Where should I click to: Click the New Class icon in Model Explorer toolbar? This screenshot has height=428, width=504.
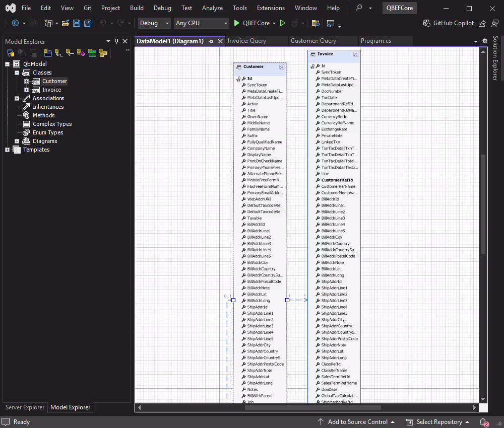point(47,53)
